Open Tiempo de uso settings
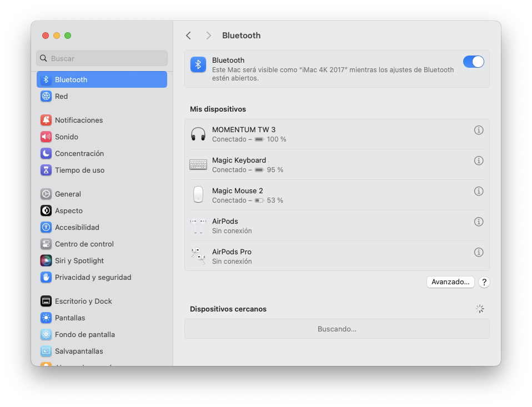The width and height of the screenshot is (532, 407). tap(102, 170)
